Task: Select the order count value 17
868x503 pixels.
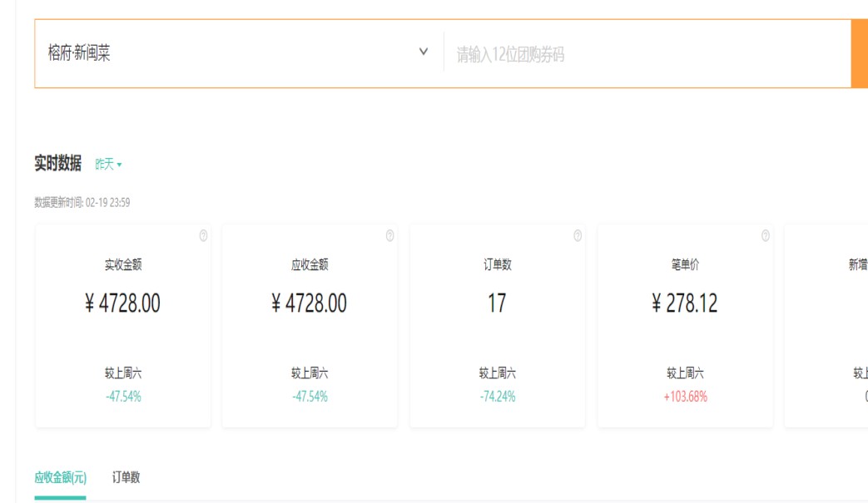Action: tap(497, 303)
